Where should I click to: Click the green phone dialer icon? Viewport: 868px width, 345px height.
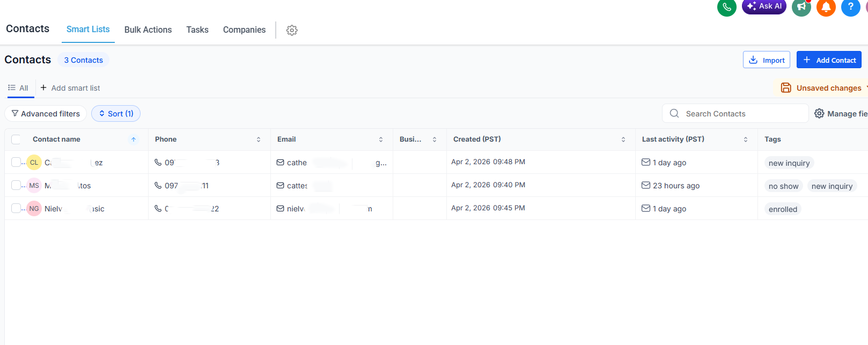tap(726, 7)
